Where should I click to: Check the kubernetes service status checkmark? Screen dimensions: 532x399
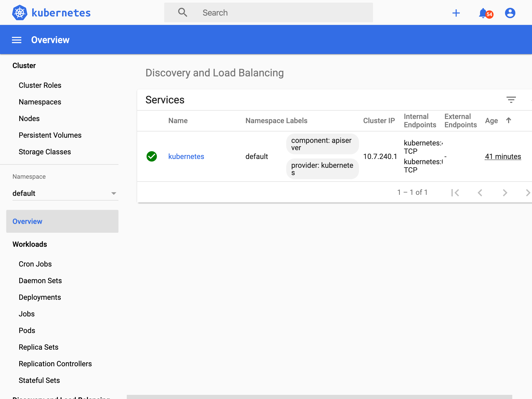pyautogui.click(x=152, y=156)
